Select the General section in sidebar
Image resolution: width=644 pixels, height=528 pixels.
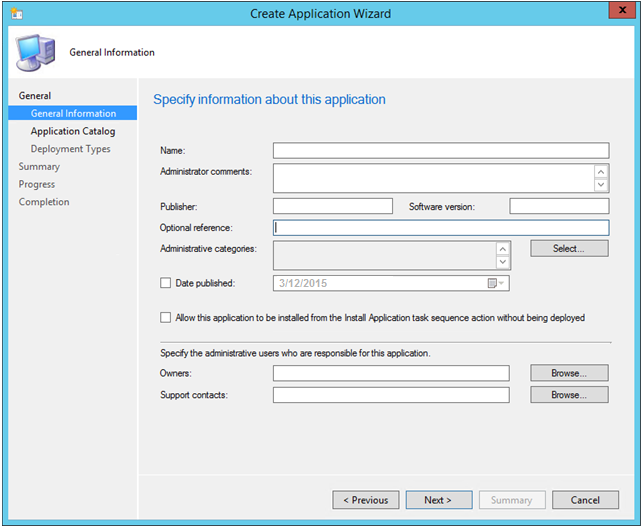(x=35, y=96)
